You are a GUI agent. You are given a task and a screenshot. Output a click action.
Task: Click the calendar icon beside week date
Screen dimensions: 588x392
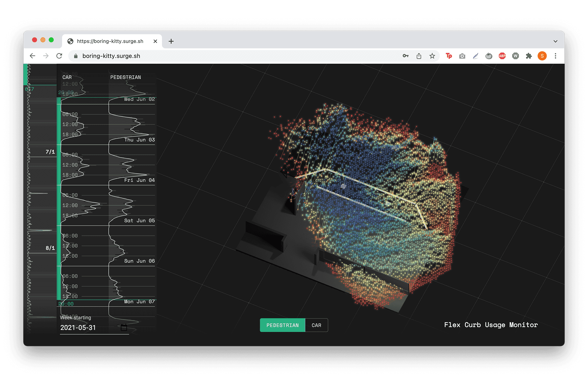tap(124, 327)
